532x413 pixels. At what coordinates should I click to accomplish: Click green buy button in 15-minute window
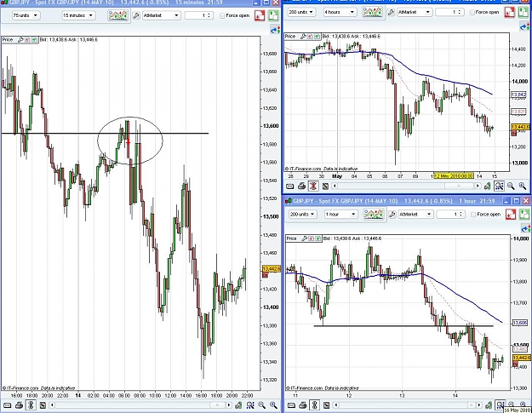[273, 15]
